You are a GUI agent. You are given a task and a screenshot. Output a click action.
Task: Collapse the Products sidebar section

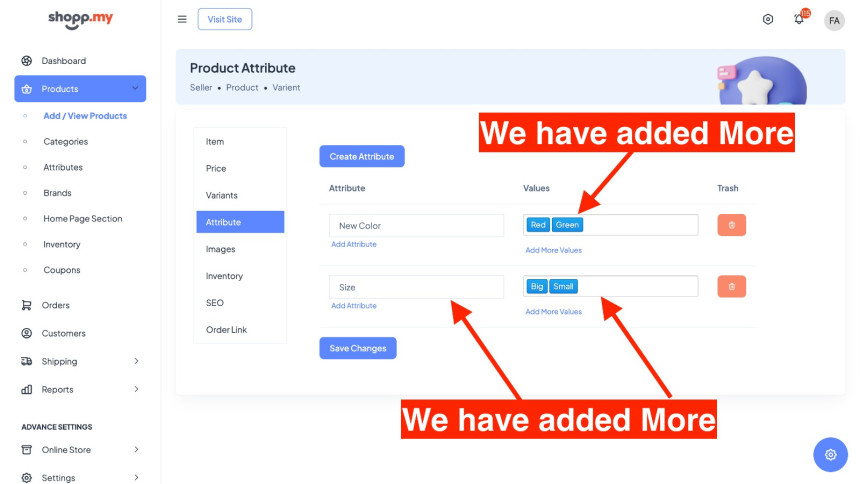click(135, 89)
